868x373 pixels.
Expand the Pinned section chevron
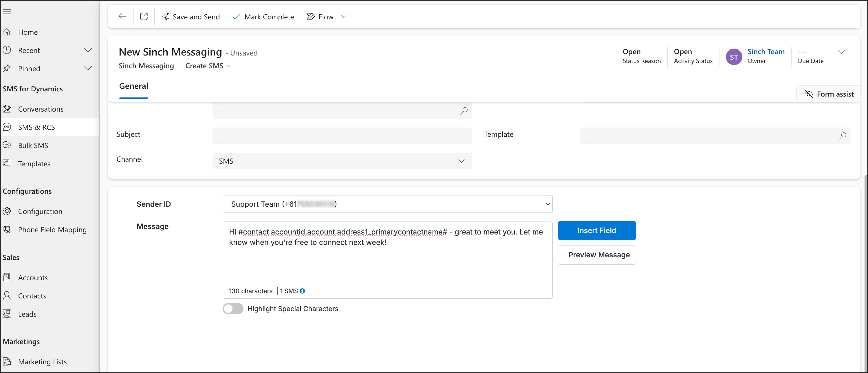(x=88, y=68)
